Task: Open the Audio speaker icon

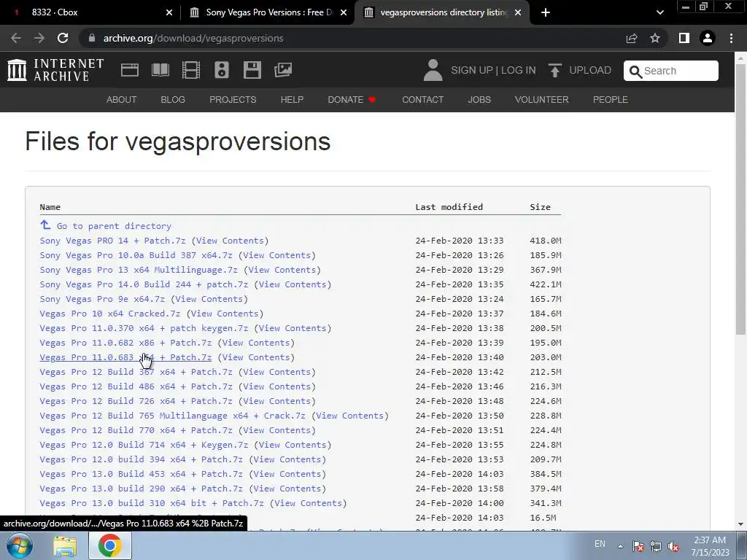Action: (222, 70)
